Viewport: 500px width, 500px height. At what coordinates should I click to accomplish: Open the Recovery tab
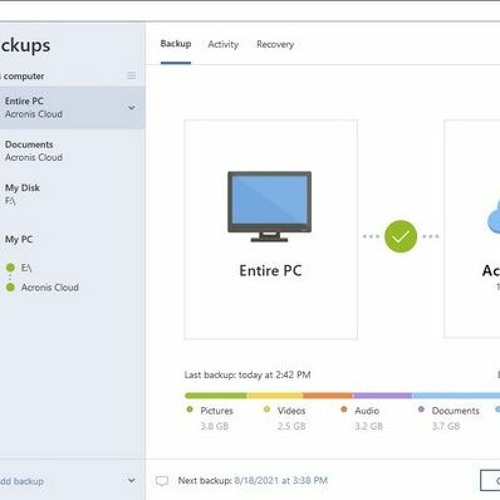(275, 44)
